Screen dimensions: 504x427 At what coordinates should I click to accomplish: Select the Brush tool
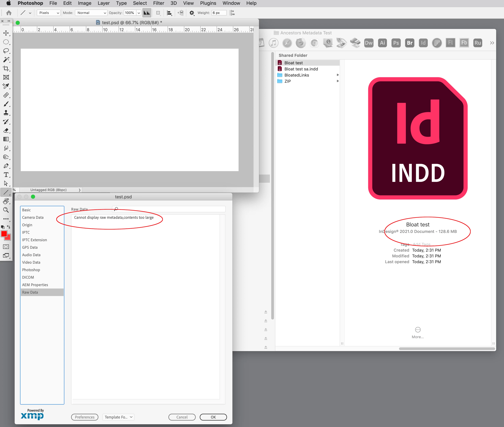[6, 104]
